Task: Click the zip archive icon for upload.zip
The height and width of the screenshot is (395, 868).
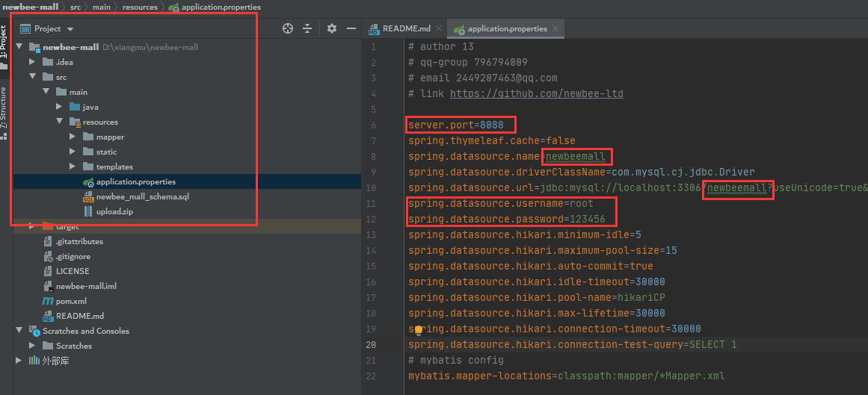Action: [x=88, y=211]
